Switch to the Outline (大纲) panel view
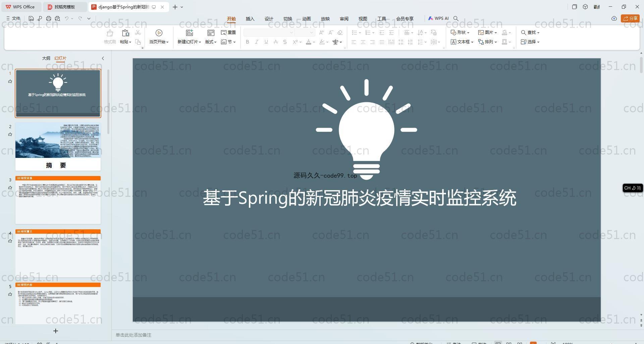The image size is (644, 344). coord(46,58)
